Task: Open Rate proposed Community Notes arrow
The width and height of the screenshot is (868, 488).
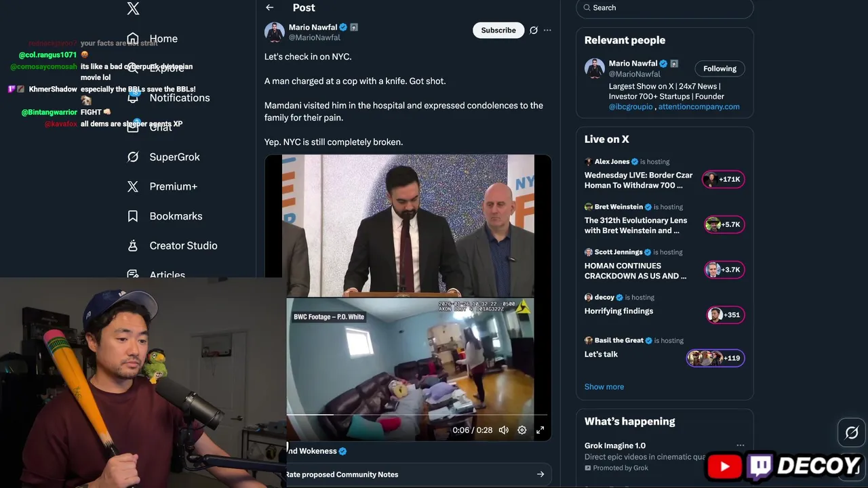Action: [540, 474]
